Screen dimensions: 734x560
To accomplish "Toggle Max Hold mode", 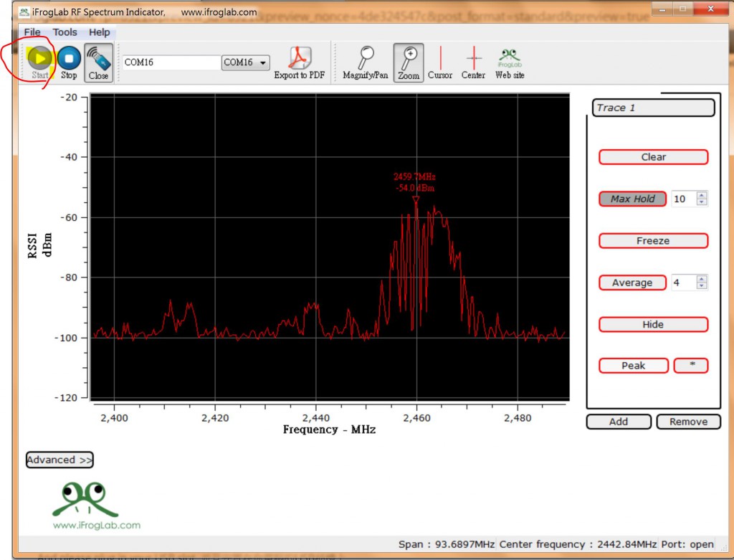I will 632,199.
